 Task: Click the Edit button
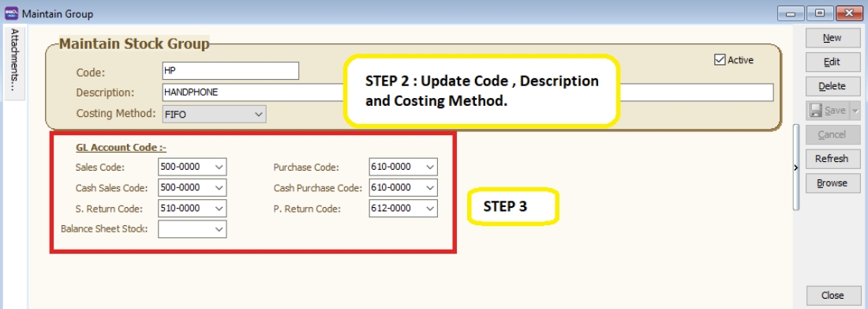[832, 62]
